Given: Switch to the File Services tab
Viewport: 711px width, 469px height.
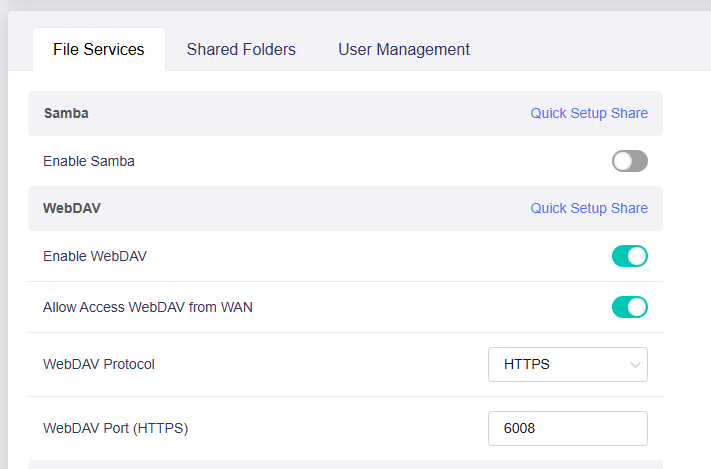Looking at the screenshot, I should [x=99, y=49].
